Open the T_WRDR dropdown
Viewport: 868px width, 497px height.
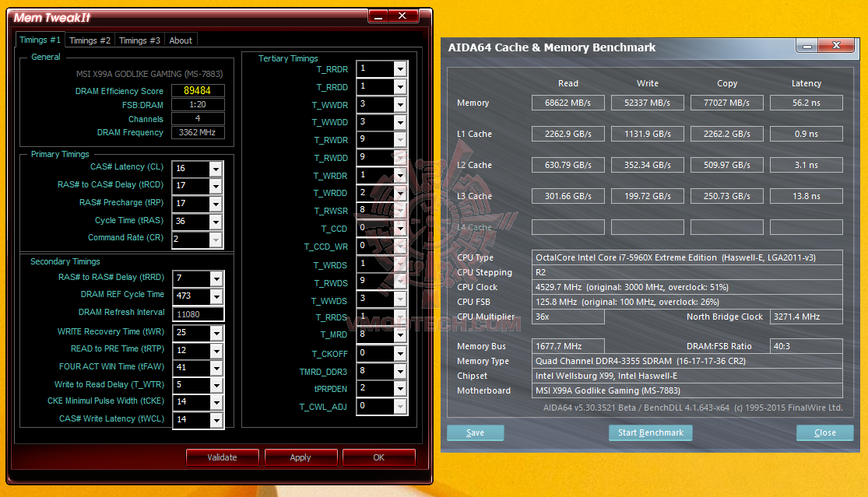400,175
